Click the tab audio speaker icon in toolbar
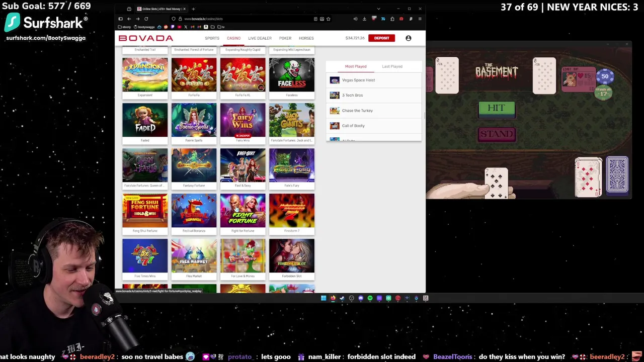The height and width of the screenshot is (362, 644). tap(355, 19)
